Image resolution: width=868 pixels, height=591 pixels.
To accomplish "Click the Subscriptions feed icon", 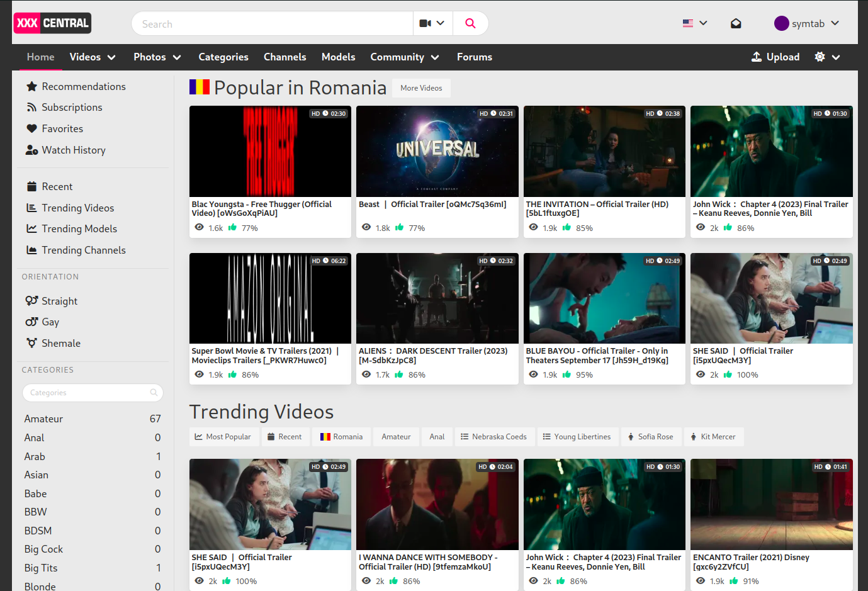I will (x=31, y=108).
